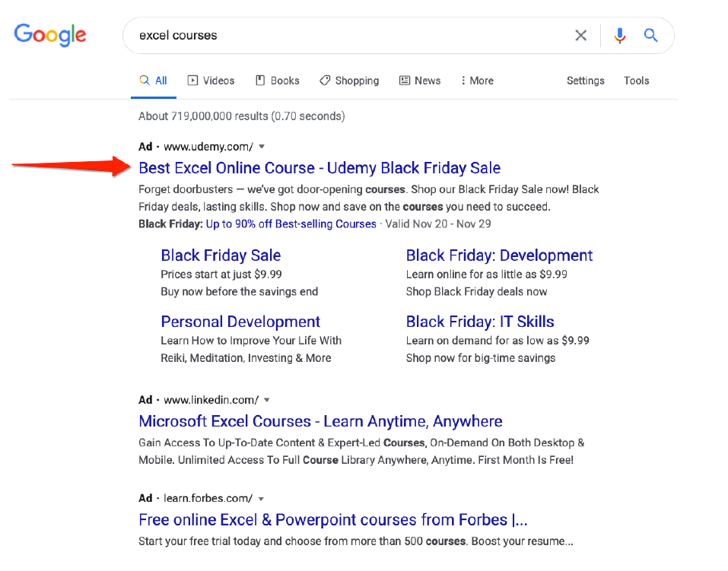Open Microsoft Excel Courses LinkedIn ad
Image resolution: width=728 pixels, height=571 pixels.
[320, 421]
